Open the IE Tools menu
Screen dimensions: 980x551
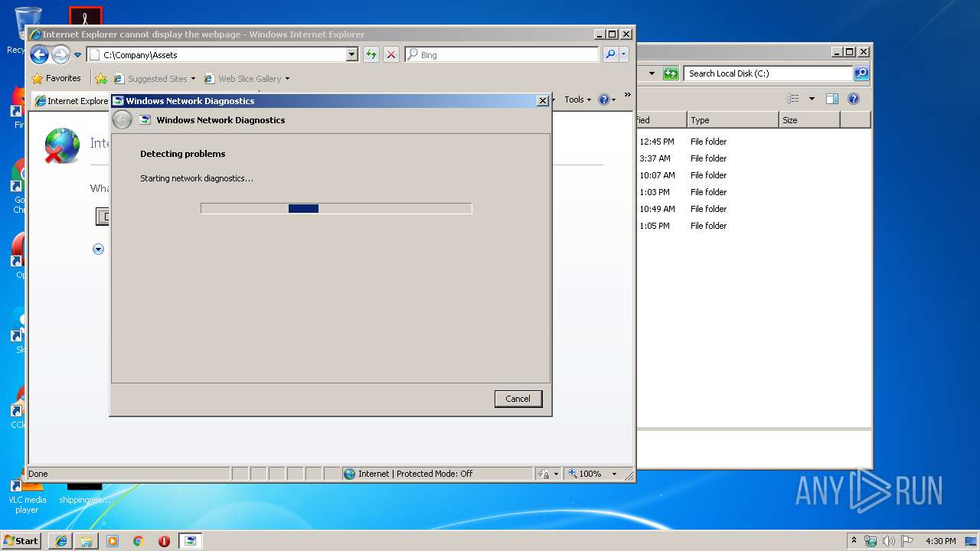click(578, 99)
